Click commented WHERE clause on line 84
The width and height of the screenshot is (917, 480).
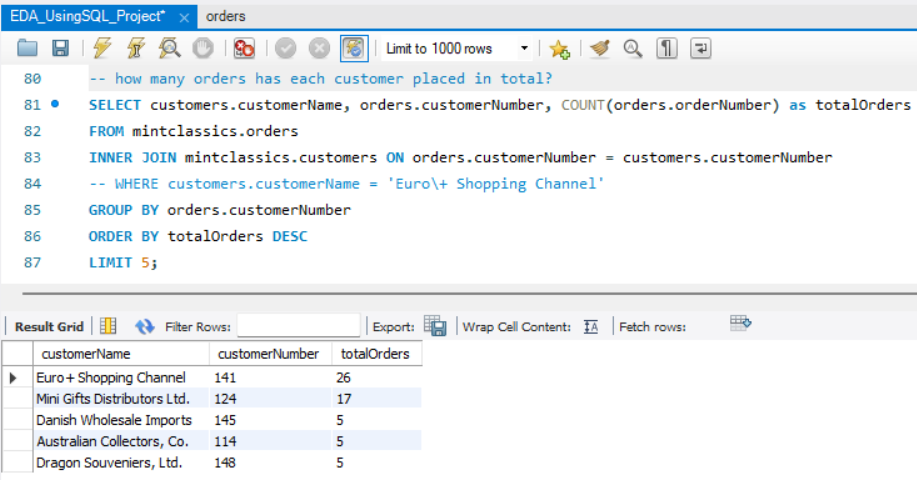click(346, 184)
